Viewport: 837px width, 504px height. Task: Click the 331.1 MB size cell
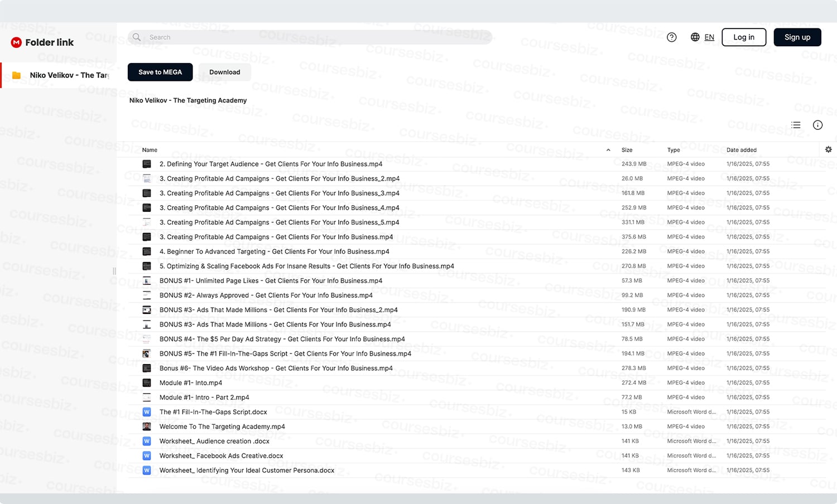click(633, 222)
